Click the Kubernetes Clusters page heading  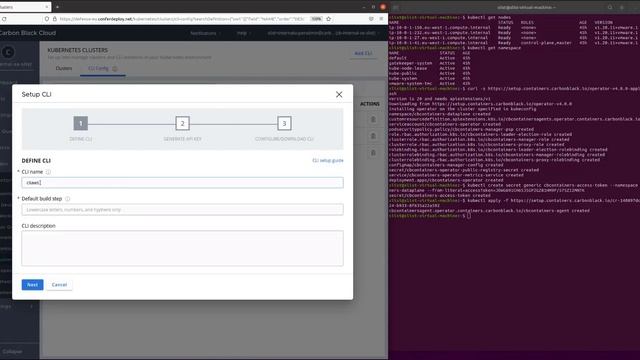click(x=78, y=50)
